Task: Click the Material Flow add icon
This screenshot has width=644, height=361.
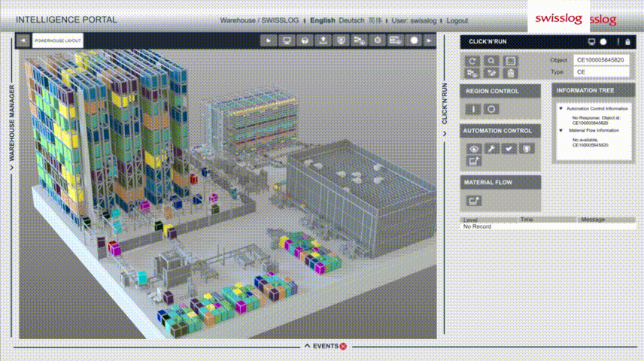Action: click(473, 200)
